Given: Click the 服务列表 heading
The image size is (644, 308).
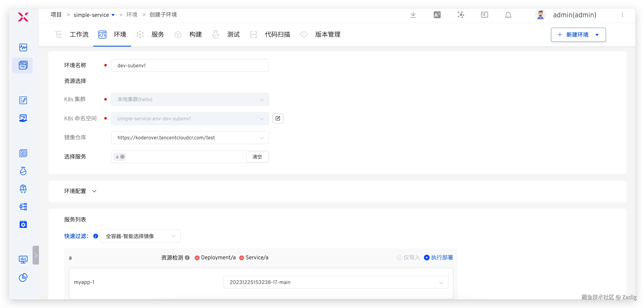Looking at the screenshot, I should pos(75,220).
